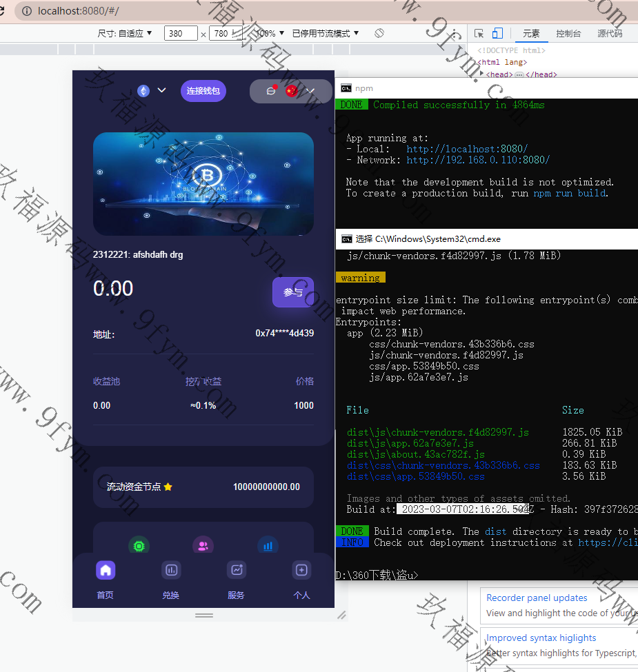The width and height of the screenshot is (638, 672).
Task: Click the China flag language icon
Action: [291, 91]
